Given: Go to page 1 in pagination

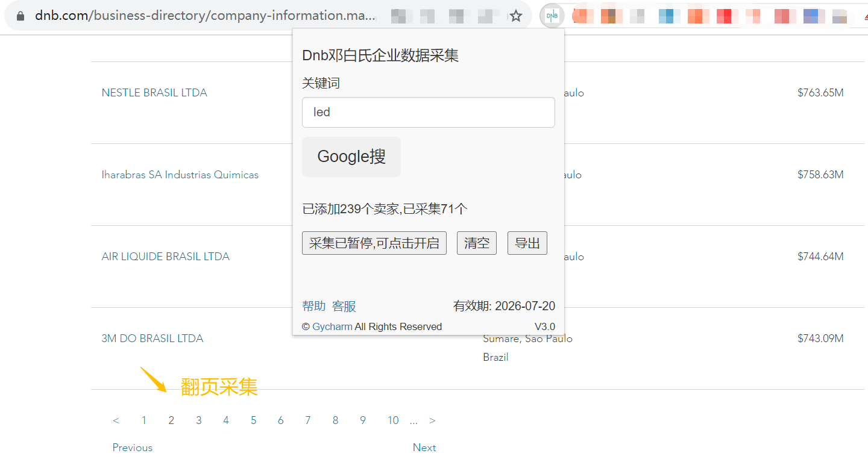Looking at the screenshot, I should point(144,420).
